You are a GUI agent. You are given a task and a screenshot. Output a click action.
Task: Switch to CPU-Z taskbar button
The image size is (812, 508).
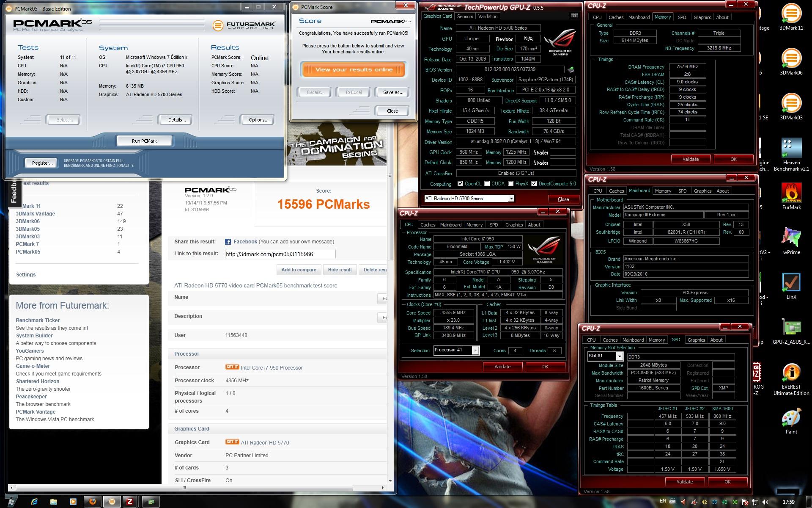[129, 502]
